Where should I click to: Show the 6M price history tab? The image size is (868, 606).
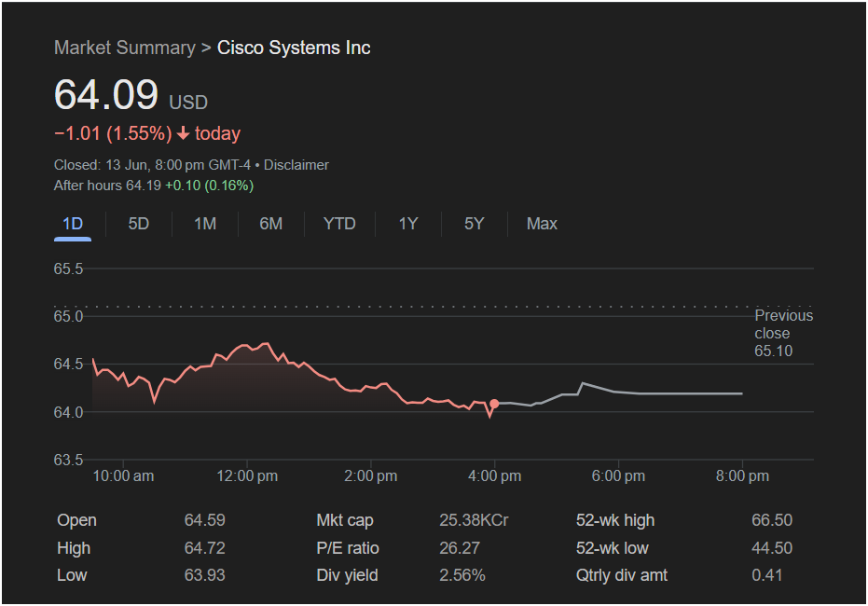[270, 224]
